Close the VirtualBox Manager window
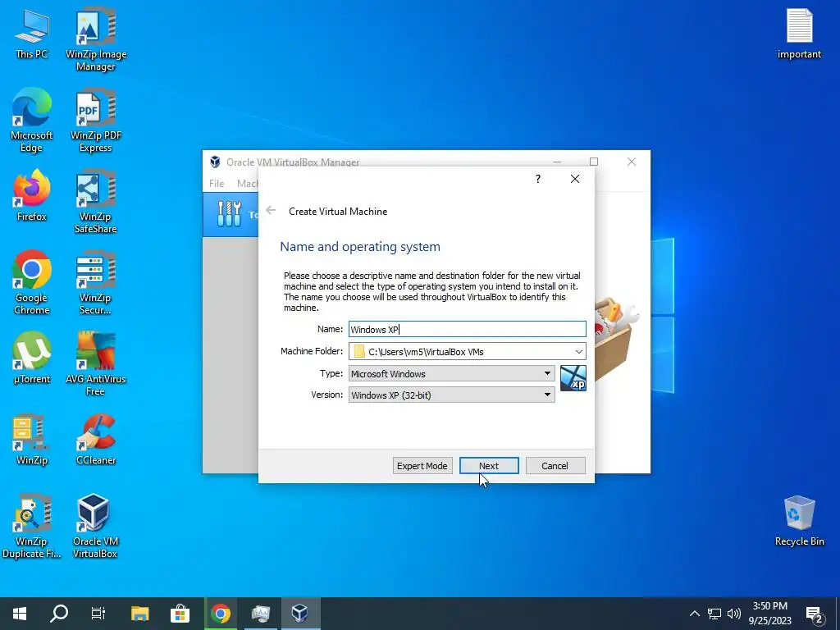Screen dimensions: 840x630 [632, 162]
